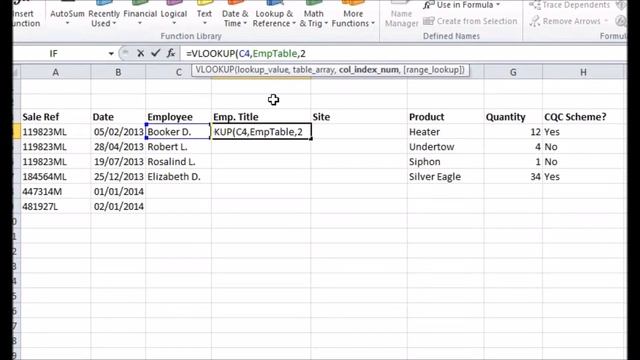Viewport: 640px width, 360px height.
Task: Click the cell being edited with KUP(C4,EmpTable,2
Action: (x=261, y=132)
